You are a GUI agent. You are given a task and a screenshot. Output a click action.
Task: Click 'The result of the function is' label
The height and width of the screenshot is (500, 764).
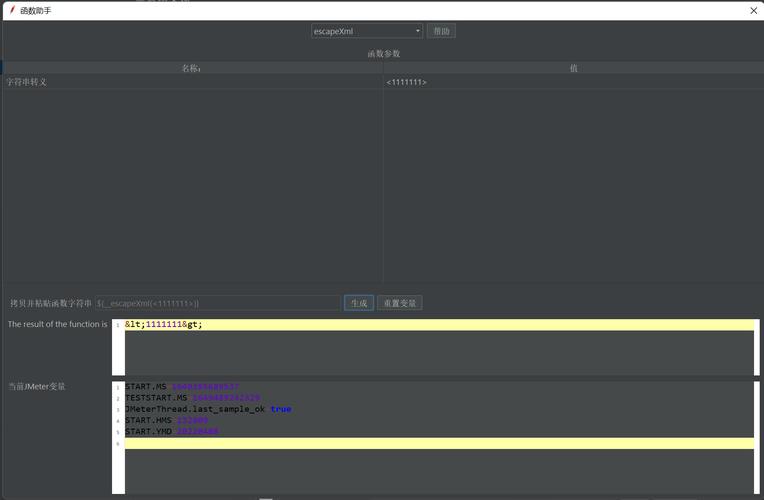(x=57, y=324)
